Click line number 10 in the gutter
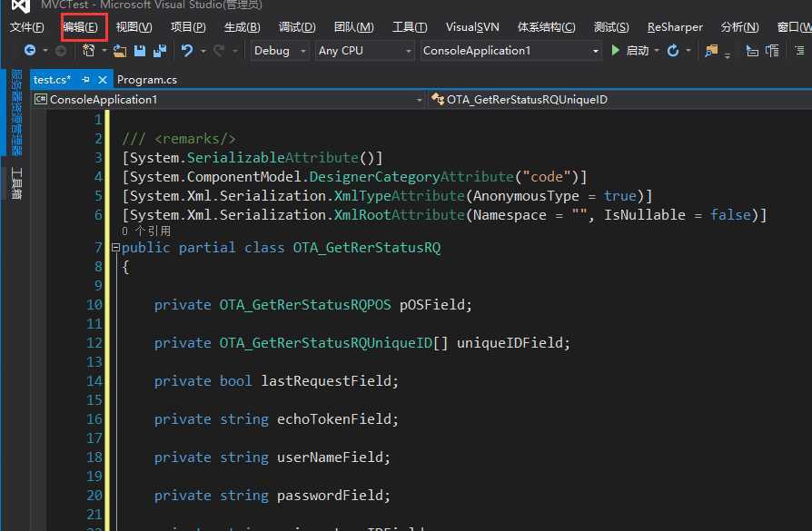Viewport: 812px width, 531px height. (x=94, y=305)
